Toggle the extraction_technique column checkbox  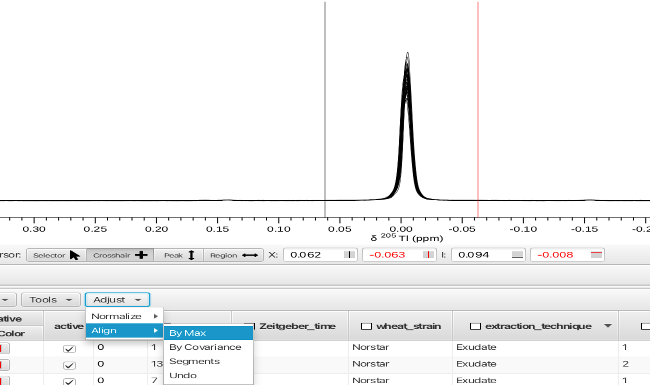475,326
